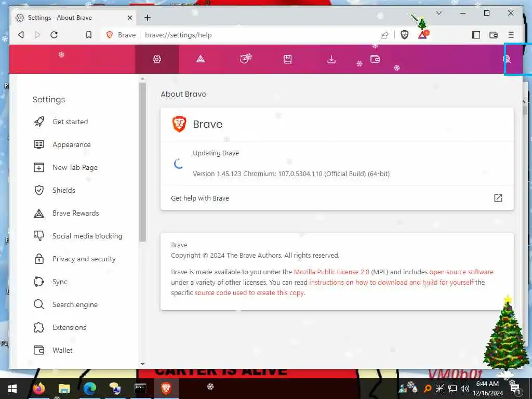Open Mozilla Public License 2.0 link
532x399 pixels.
pos(331,272)
